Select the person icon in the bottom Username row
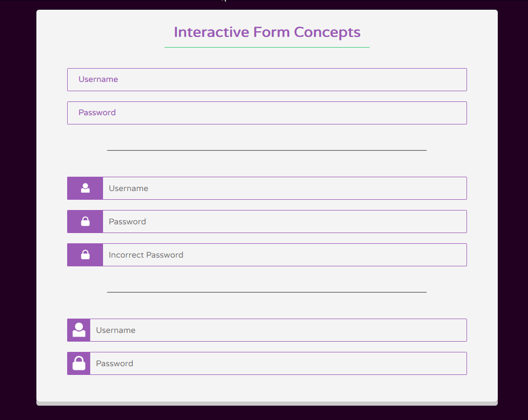Viewport: 528px width, 420px height. (78, 330)
